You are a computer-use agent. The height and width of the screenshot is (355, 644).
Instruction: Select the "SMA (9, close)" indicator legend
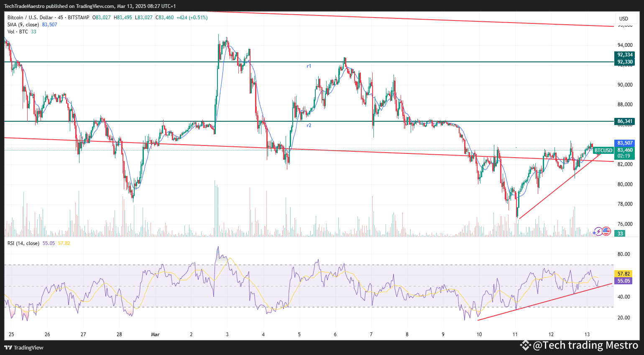(23, 25)
